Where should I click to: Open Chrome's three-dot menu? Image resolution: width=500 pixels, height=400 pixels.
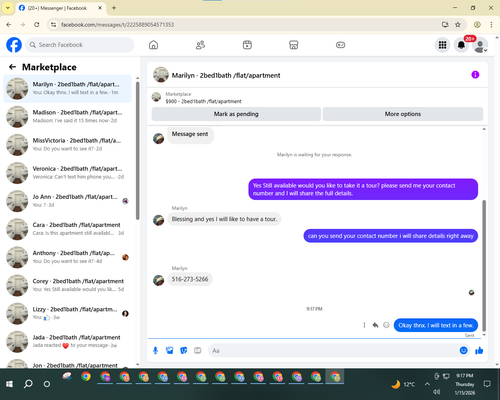coord(491,25)
